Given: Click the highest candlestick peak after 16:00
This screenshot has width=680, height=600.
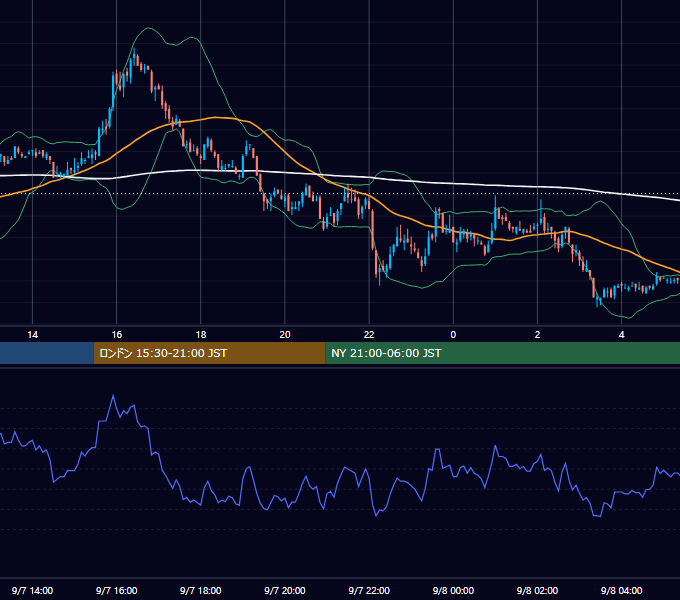Looking at the screenshot, I should point(134,55).
